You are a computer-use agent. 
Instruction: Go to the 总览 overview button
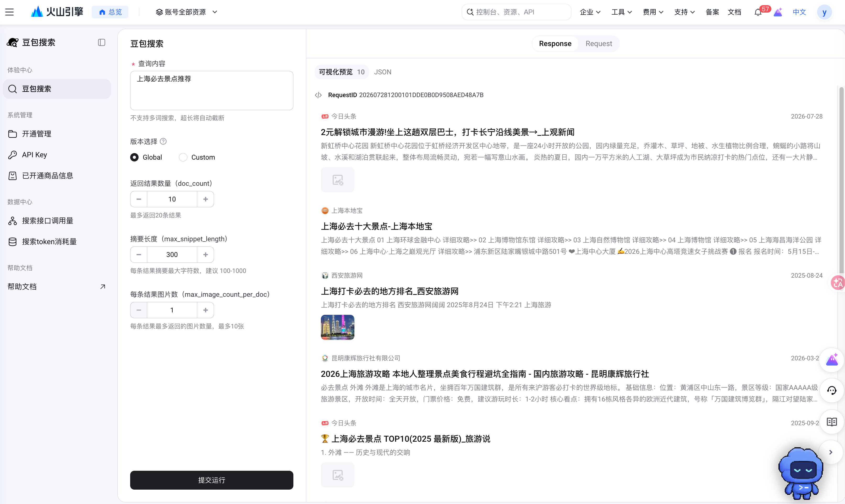point(110,12)
